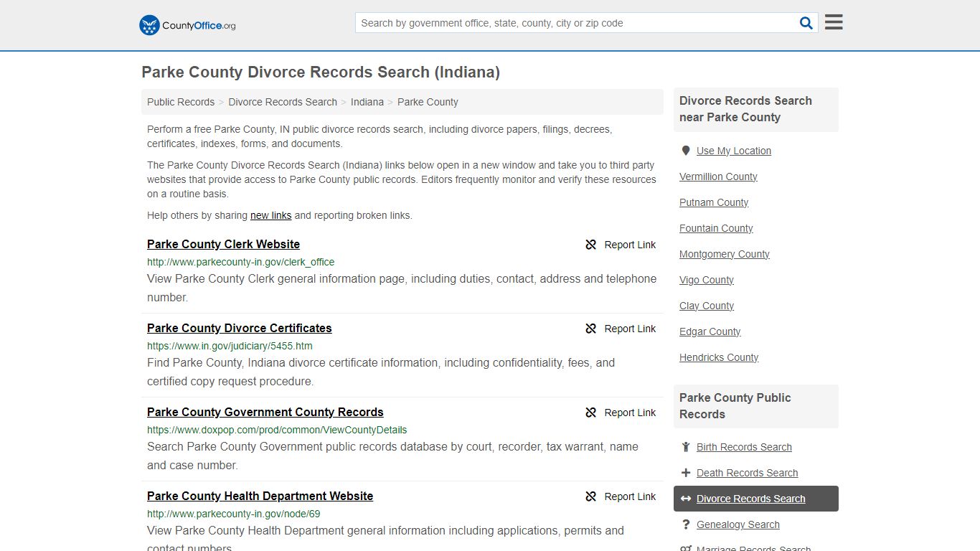Click the search magnifier icon
The image size is (980, 551).
click(806, 23)
